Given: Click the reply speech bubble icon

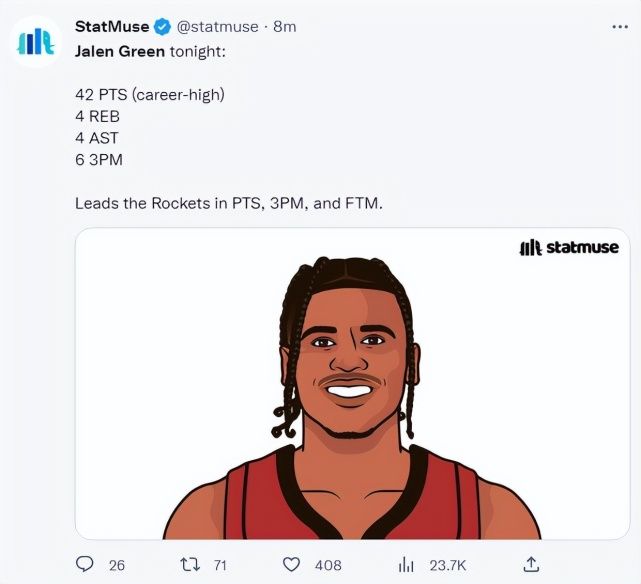Looking at the screenshot, I should coord(85,564).
